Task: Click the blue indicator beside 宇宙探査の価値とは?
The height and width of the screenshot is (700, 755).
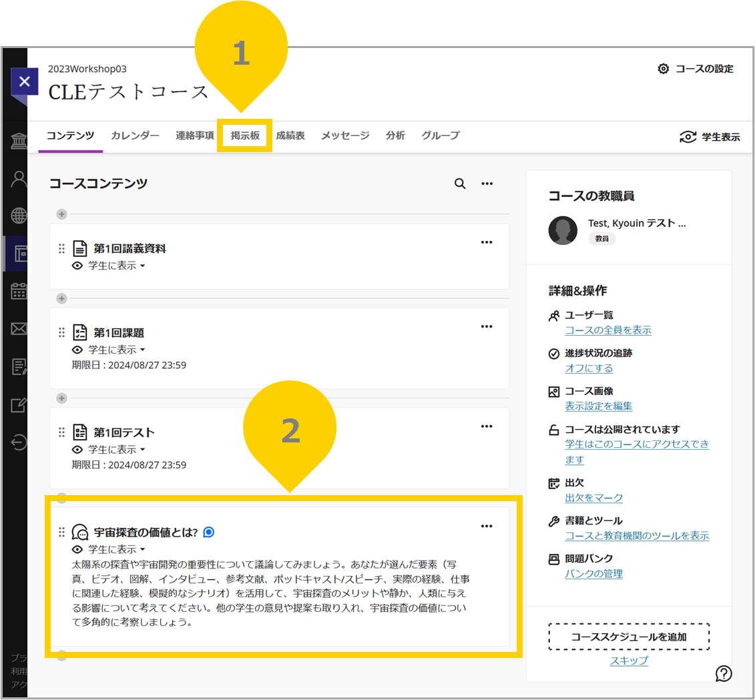Action: tap(208, 532)
